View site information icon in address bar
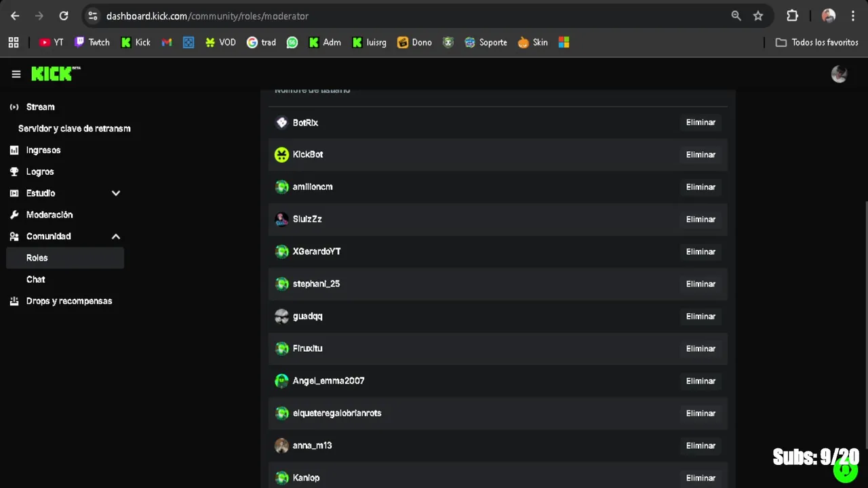 pos(93,16)
